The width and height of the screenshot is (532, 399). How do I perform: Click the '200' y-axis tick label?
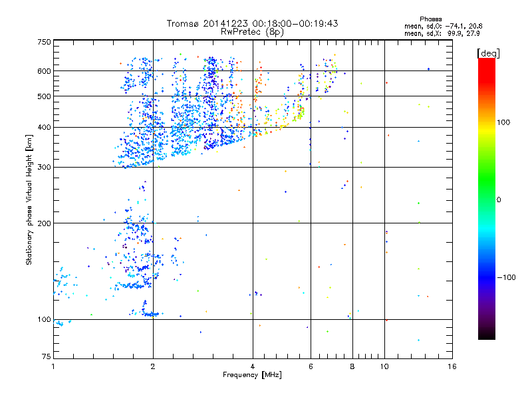(x=44, y=223)
